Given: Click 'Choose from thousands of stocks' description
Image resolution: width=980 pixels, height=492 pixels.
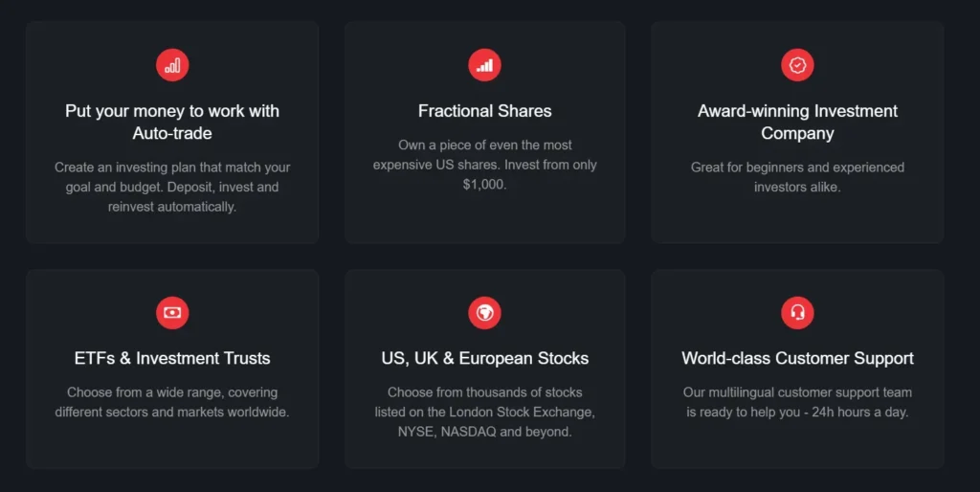Looking at the screenshot, I should [484, 392].
